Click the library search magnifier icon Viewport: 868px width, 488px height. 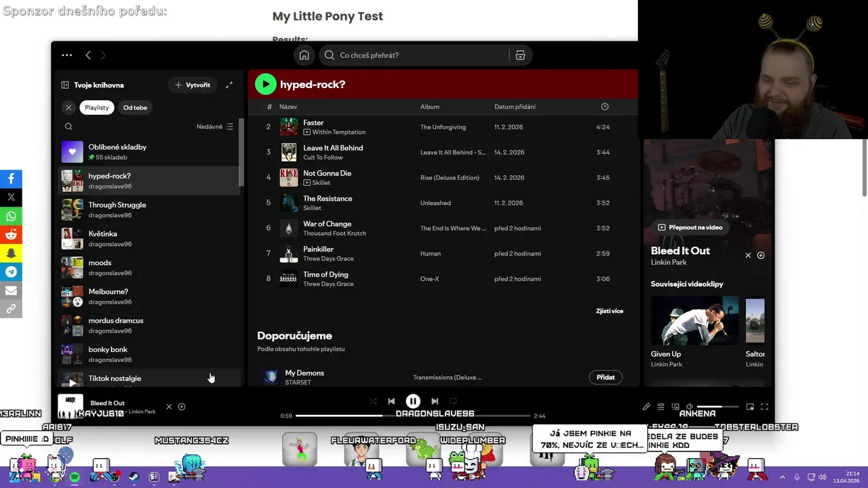(68, 126)
